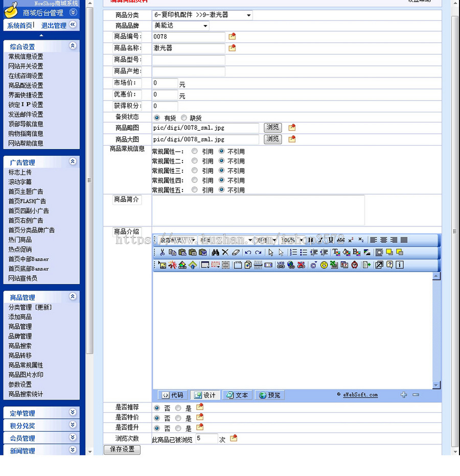
Task: Insert an Excel spreadsheet in editor
Action: 334,265
